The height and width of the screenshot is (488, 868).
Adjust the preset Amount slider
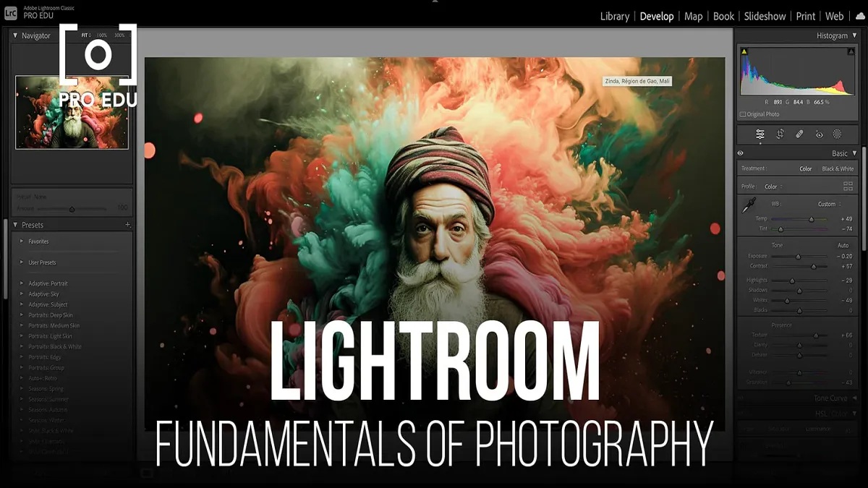click(x=72, y=209)
